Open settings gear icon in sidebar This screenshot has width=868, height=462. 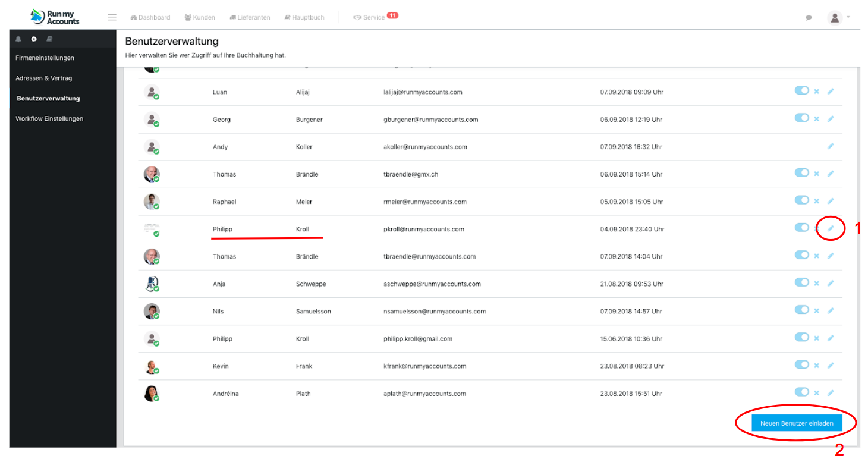[34, 39]
